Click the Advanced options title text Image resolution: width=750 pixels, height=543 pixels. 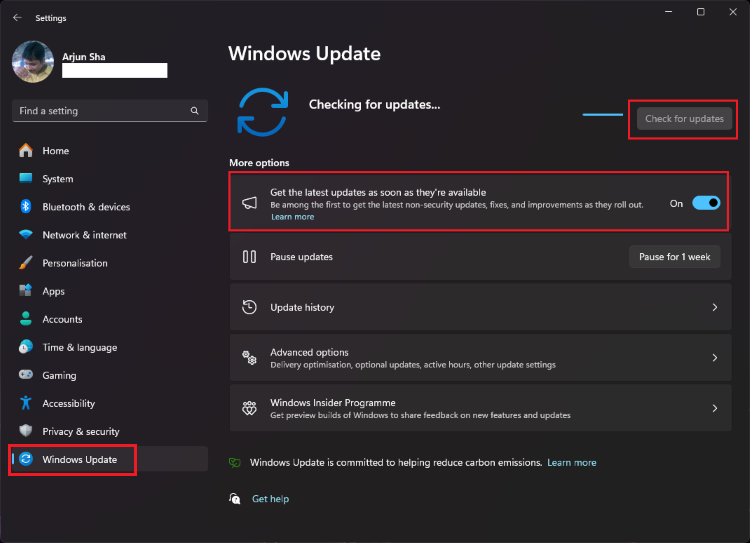pyautogui.click(x=309, y=352)
